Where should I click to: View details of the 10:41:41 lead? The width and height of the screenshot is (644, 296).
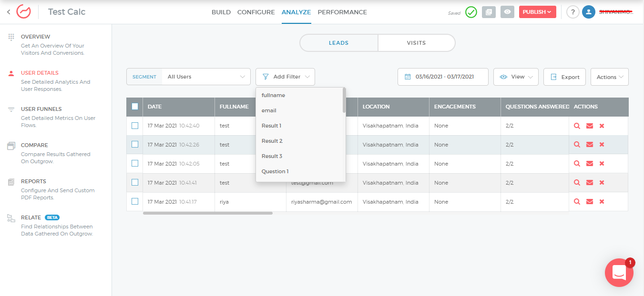[x=577, y=183]
